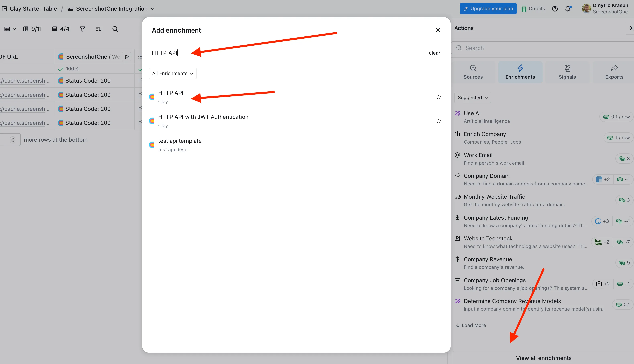Viewport: 634px width, 364px height.
Task: Expand the Suggested dropdown
Action: 472,98
